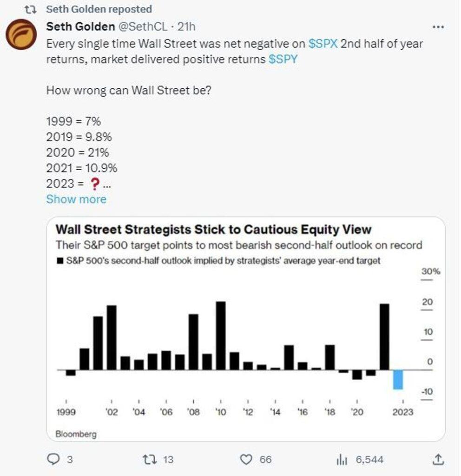This screenshot has width=461, height=476.
Task: Click the Seth Golden display name
Action: [80, 26]
